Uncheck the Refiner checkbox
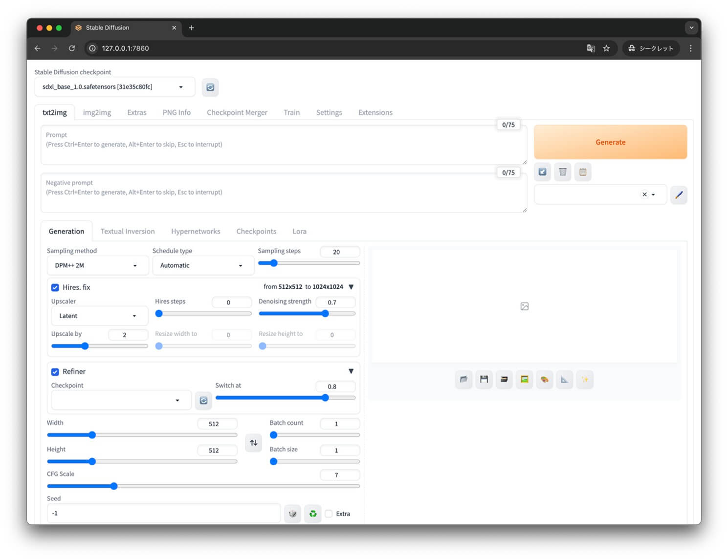728x560 pixels. point(55,372)
